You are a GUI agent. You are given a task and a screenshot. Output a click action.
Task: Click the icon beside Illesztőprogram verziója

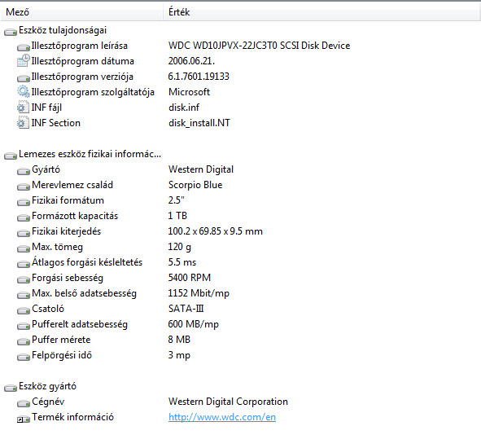pyautogui.click(x=24, y=78)
